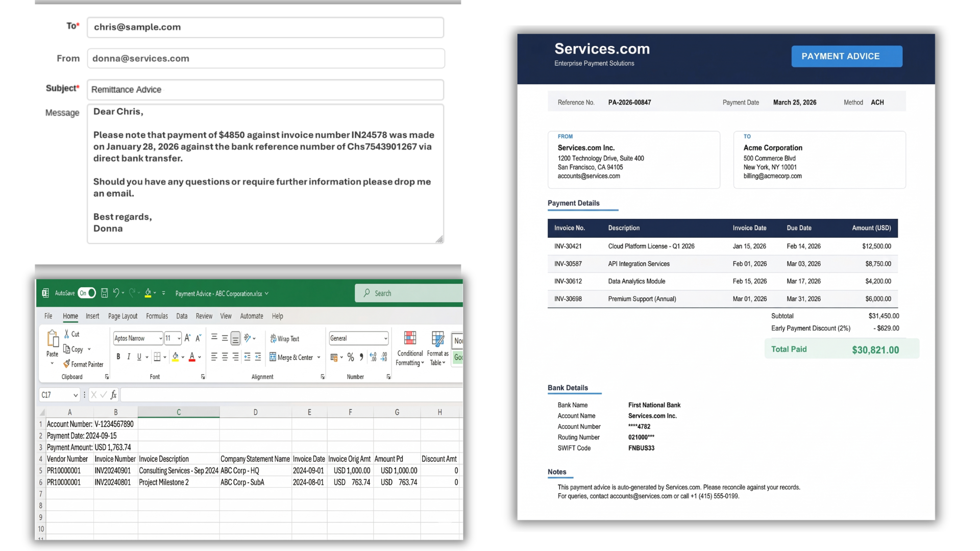Click the Subject field containing Remittance Advice
This screenshot has width=980, height=551.
(265, 90)
